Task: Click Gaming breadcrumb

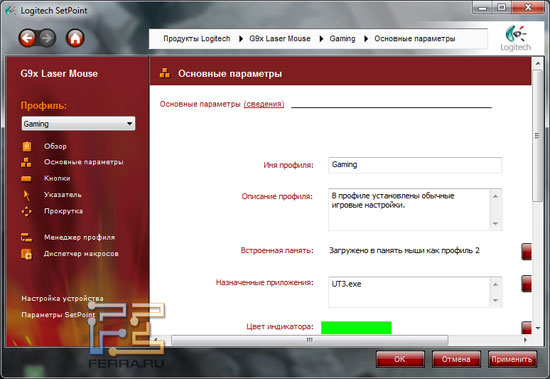Action: (x=342, y=39)
